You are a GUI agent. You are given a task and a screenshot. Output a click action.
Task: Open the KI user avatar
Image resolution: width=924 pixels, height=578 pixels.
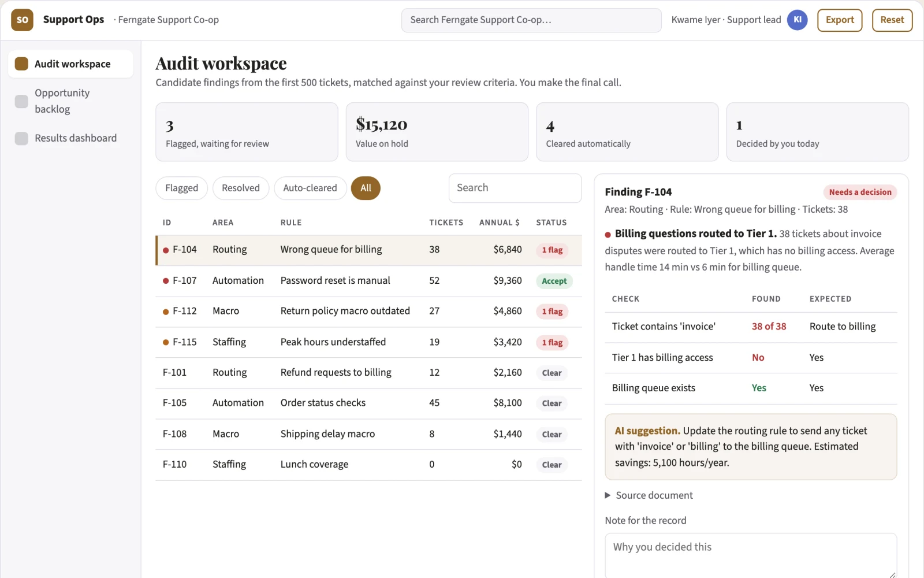[x=797, y=20]
